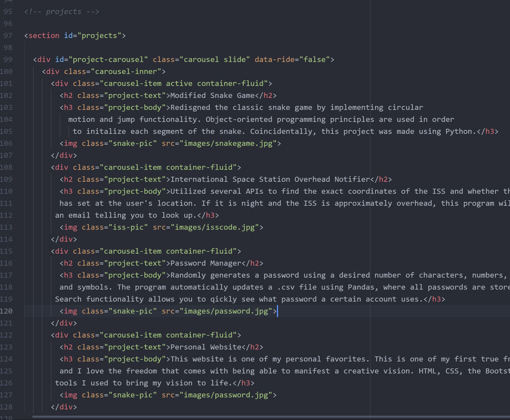Click line number 108 in the gutter
Image resolution: width=510 pixels, height=420 pixels.
(6, 167)
